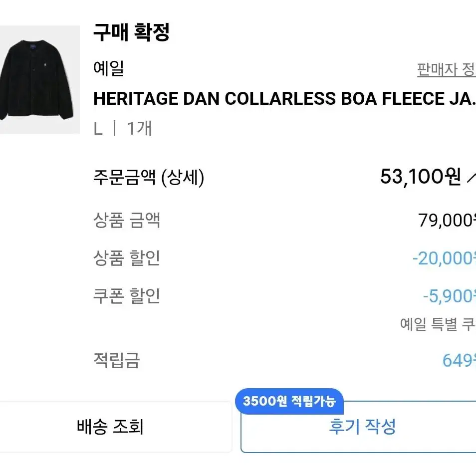This screenshot has width=476, height=476.
Task: Click the 53,100원 total order amount
Action: (421, 177)
